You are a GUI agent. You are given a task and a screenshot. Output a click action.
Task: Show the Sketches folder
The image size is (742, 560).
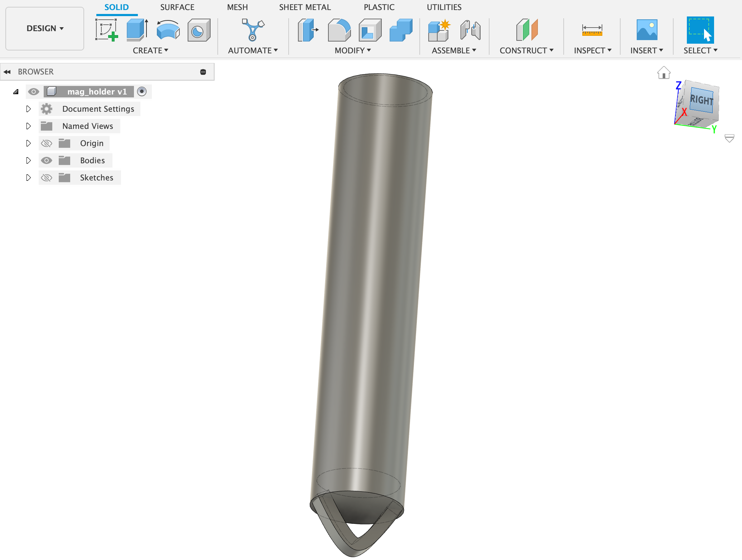[47, 177]
